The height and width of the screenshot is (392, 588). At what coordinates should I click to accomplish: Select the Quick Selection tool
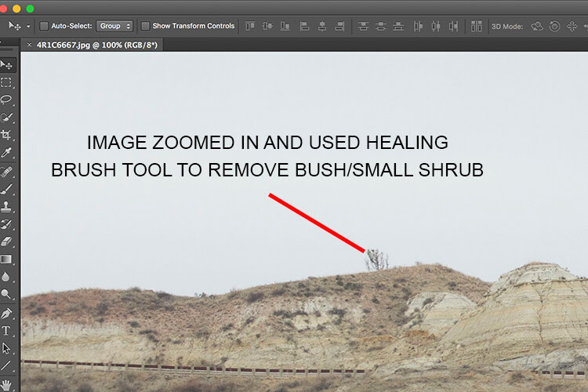(x=6, y=118)
